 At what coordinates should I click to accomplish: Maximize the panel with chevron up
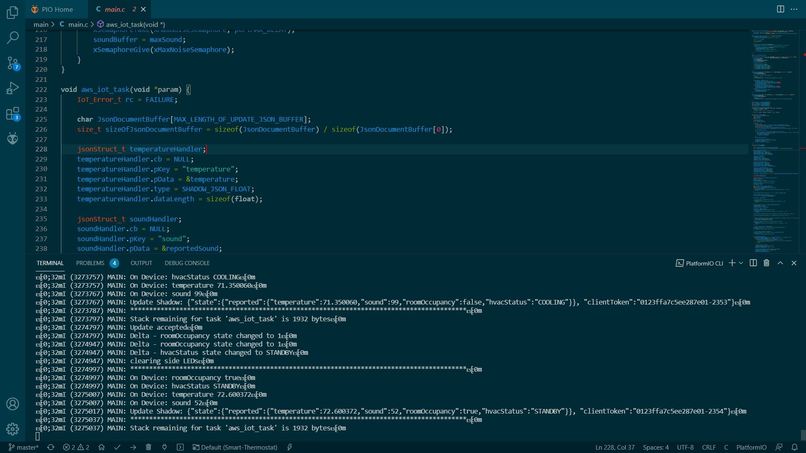coord(780,263)
